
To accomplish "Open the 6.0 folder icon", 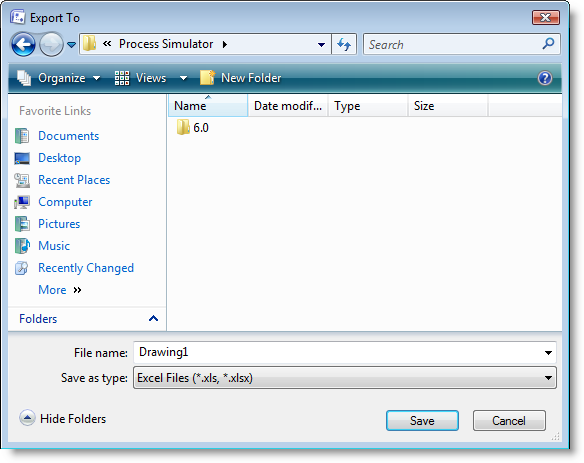I will (x=183, y=127).
